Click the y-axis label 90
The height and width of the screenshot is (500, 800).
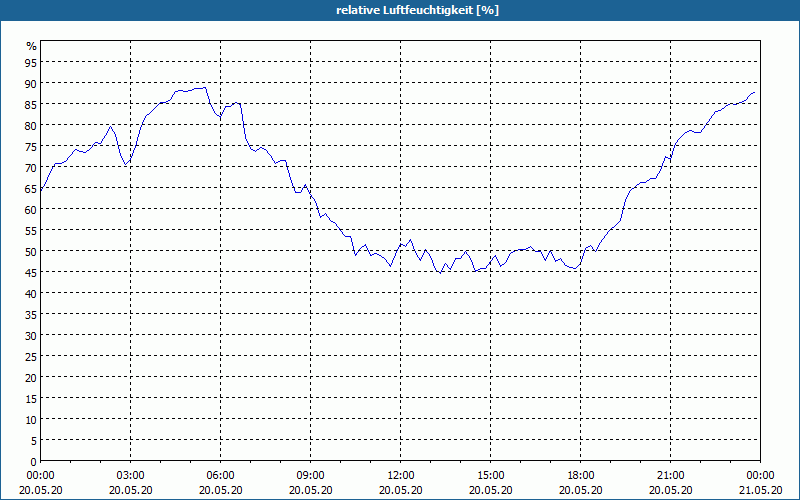[31, 84]
